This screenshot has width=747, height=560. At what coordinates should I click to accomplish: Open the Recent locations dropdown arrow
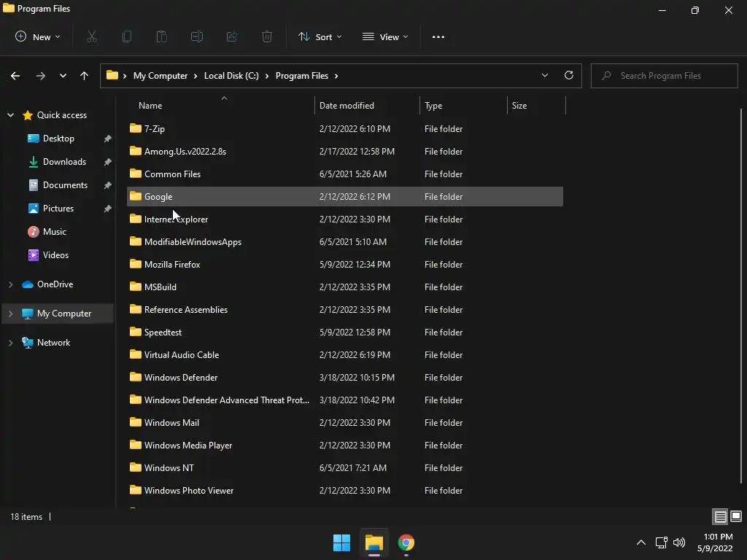tap(63, 76)
